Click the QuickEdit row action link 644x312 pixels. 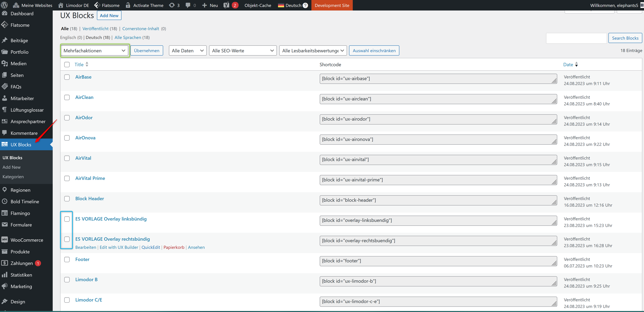(x=150, y=247)
